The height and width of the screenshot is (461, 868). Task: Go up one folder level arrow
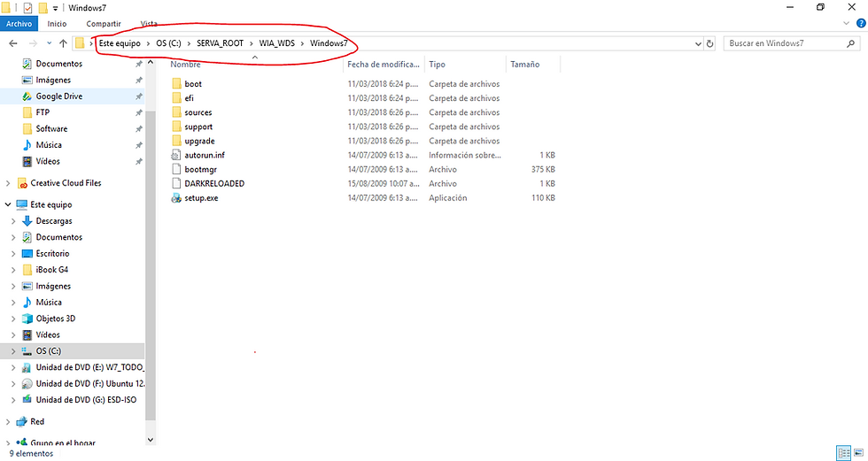pyautogui.click(x=63, y=43)
